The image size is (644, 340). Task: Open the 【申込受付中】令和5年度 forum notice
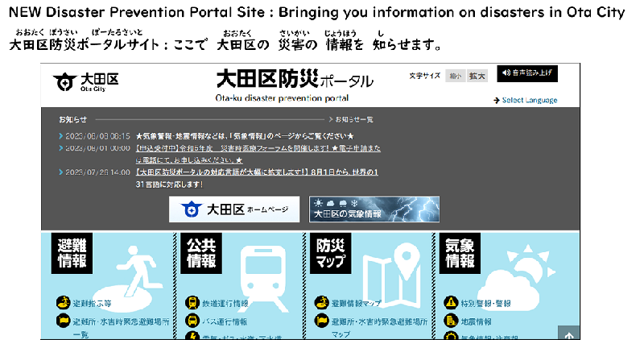pyautogui.click(x=258, y=154)
